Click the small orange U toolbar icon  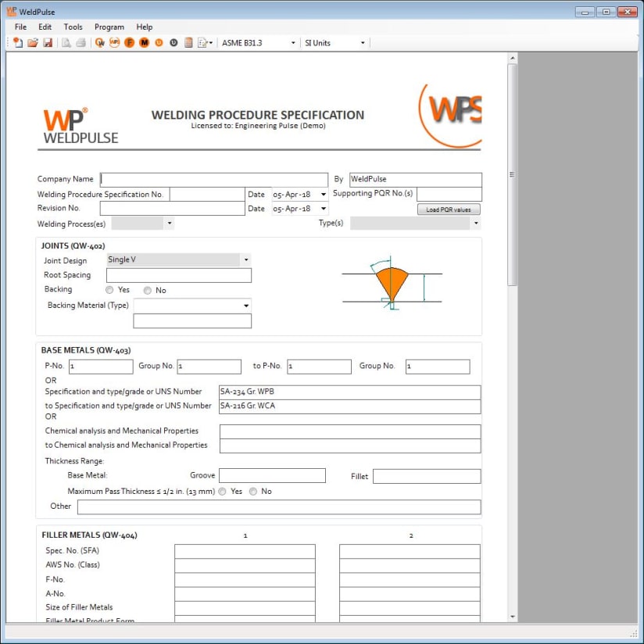159,43
